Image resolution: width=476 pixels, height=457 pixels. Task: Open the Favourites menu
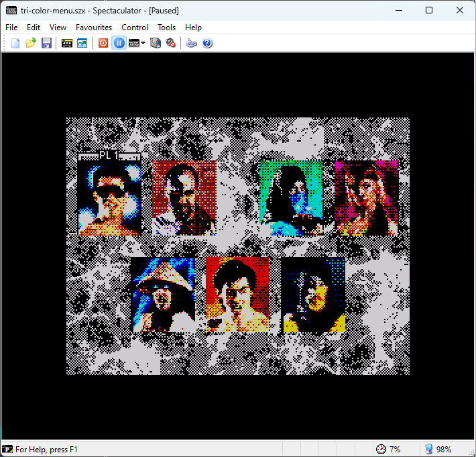click(x=94, y=28)
